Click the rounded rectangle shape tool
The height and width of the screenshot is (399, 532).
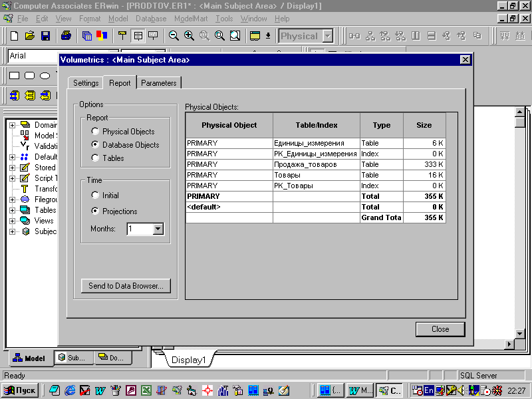(29, 75)
